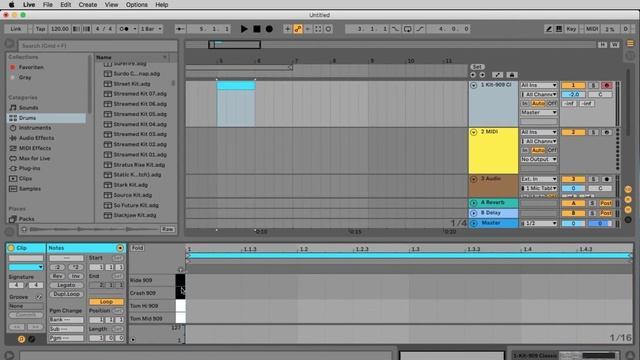Click the Legato button
Image resolution: width=640 pixels, height=360 pixels.
click(67, 285)
